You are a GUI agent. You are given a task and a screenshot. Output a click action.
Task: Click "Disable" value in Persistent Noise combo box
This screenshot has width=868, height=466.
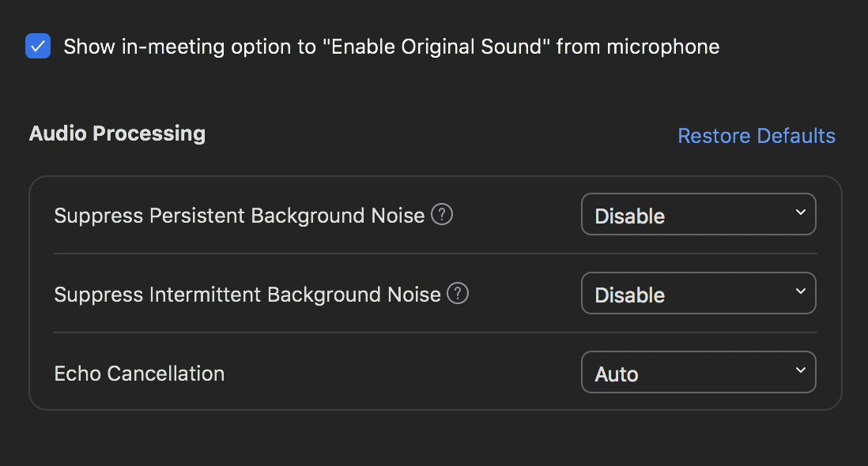click(x=629, y=216)
